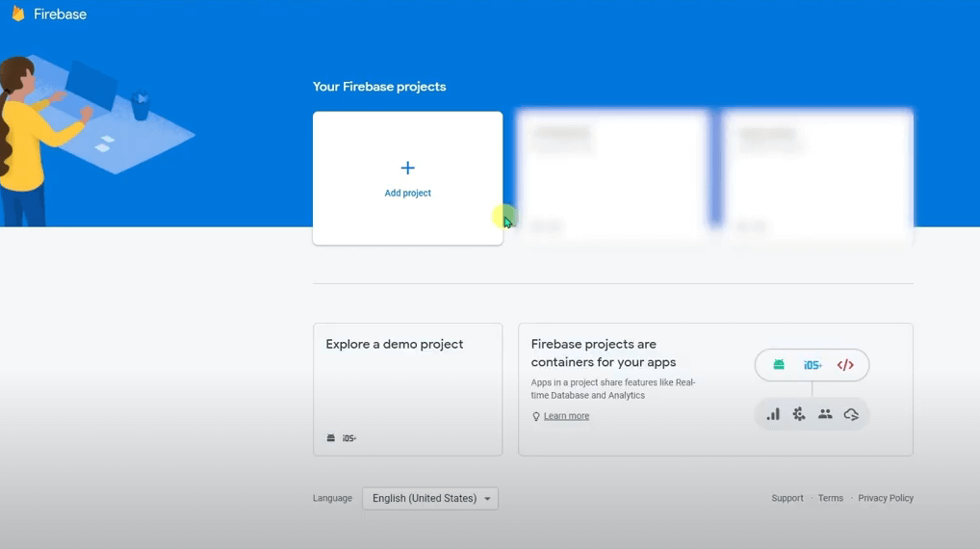Click the plus icon to add project
This screenshot has width=980, height=549.
(407, 168)
